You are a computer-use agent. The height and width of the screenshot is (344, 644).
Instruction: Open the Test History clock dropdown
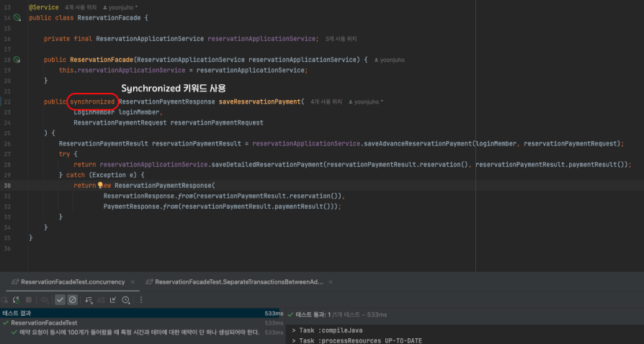tap(125, 300)
